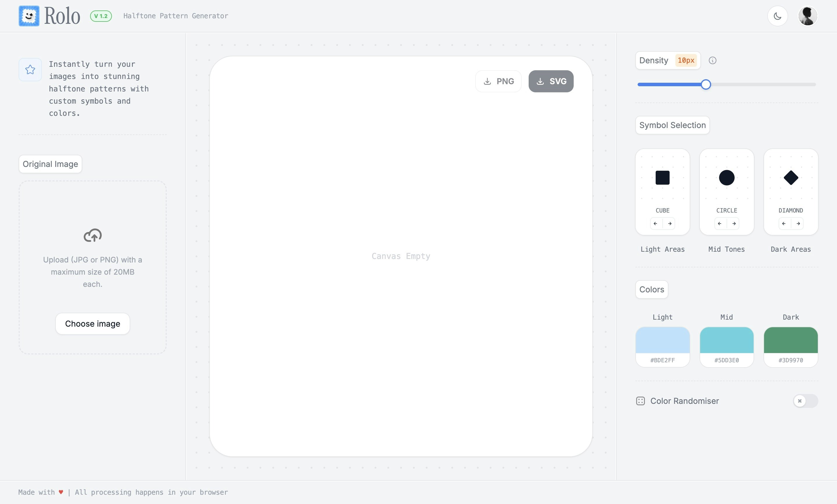This screenshot has height=504, width=837.
Task: Switch to the Symbol Selection section
Action: click(x=672, y=125)
